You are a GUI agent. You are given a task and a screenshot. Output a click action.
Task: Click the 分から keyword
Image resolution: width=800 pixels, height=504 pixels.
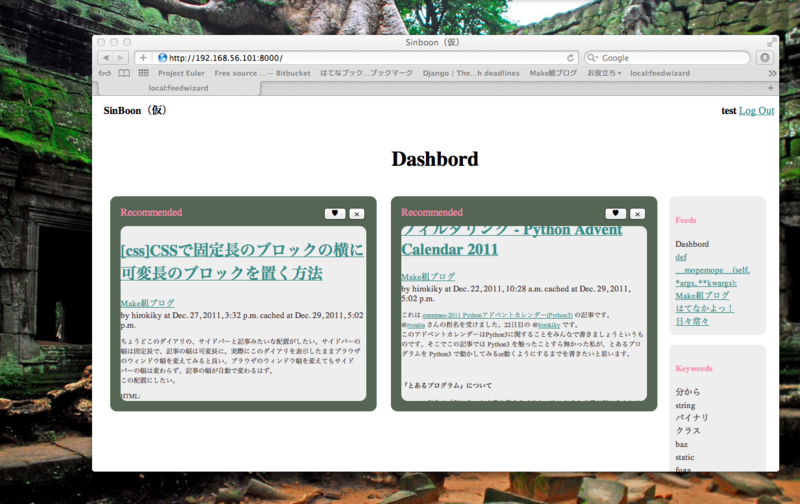(x=687, y=392)
